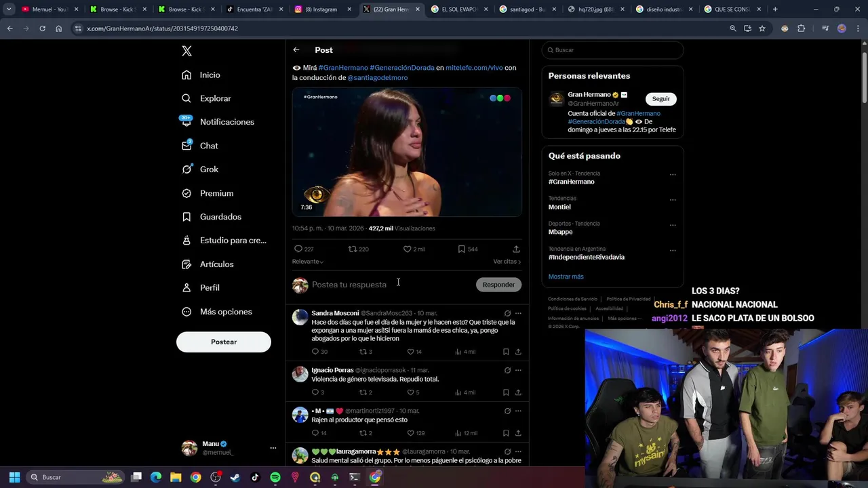Open Steam from the taskbar
868x488 pixels.
coord(235,477)
